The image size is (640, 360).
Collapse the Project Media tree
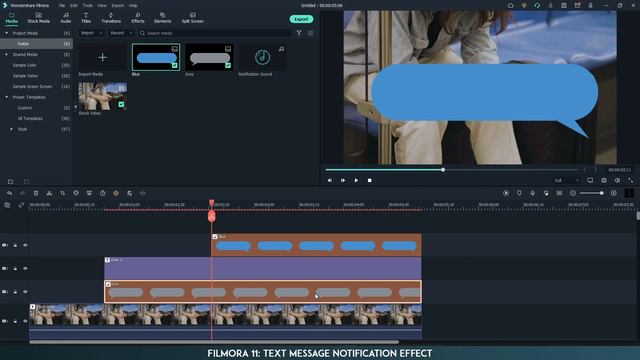[x=6, y=33]
